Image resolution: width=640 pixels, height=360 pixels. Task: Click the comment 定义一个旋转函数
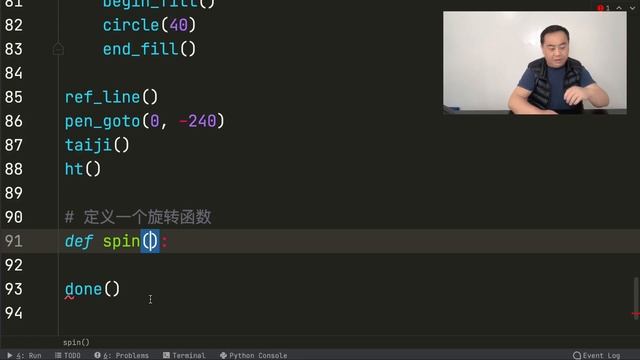(147, 217)
